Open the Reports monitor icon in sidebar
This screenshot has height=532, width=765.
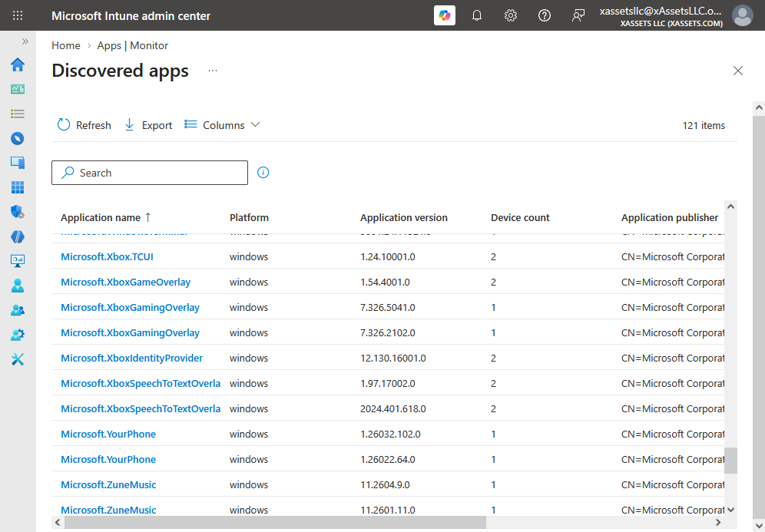tap(18, 261)
